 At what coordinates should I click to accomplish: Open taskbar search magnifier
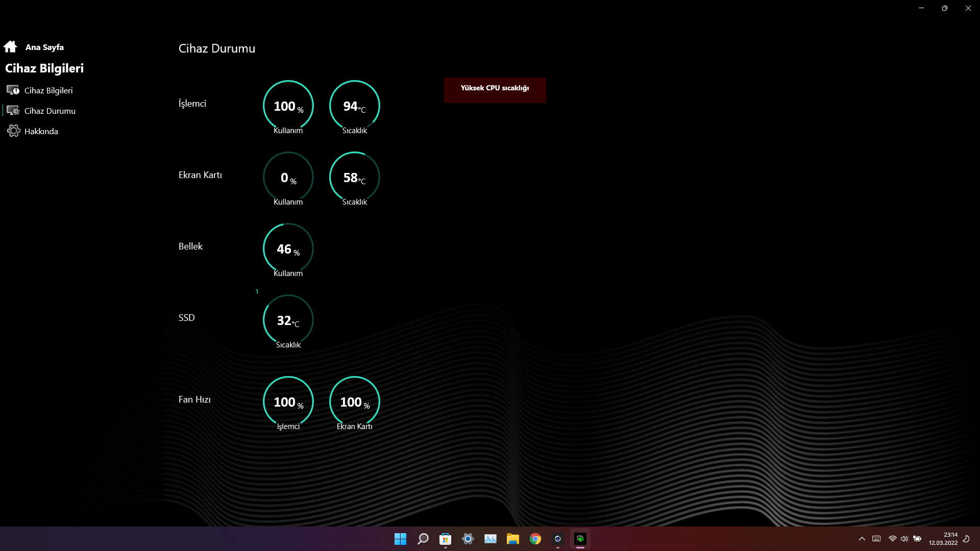point(423,539)
